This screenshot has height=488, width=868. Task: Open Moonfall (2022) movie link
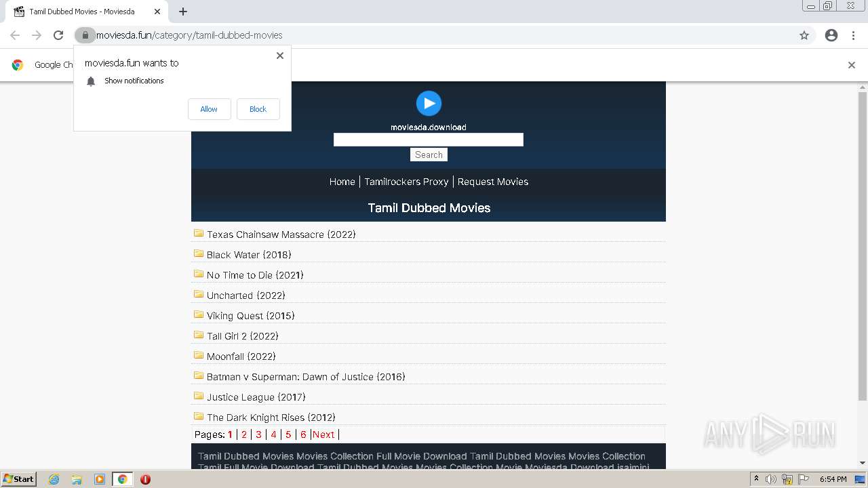[x=241, y=357]
